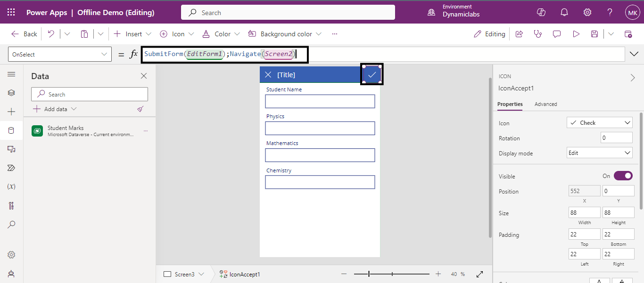Expand the formula bar chevron
The width and height of the screenshot is (644, 283).
click(634, 55)
